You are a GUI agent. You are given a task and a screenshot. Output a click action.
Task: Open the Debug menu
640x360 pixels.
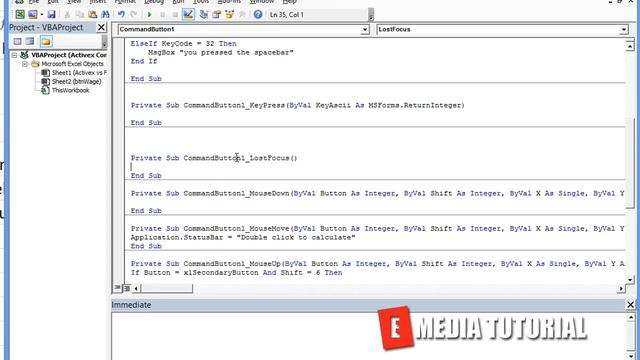(154, 2)
